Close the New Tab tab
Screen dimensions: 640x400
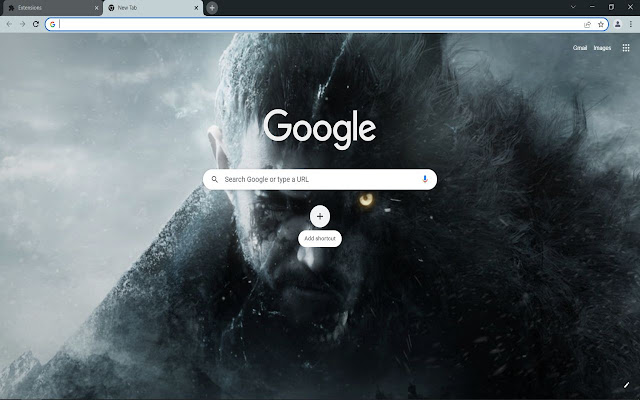coord(196,8)
